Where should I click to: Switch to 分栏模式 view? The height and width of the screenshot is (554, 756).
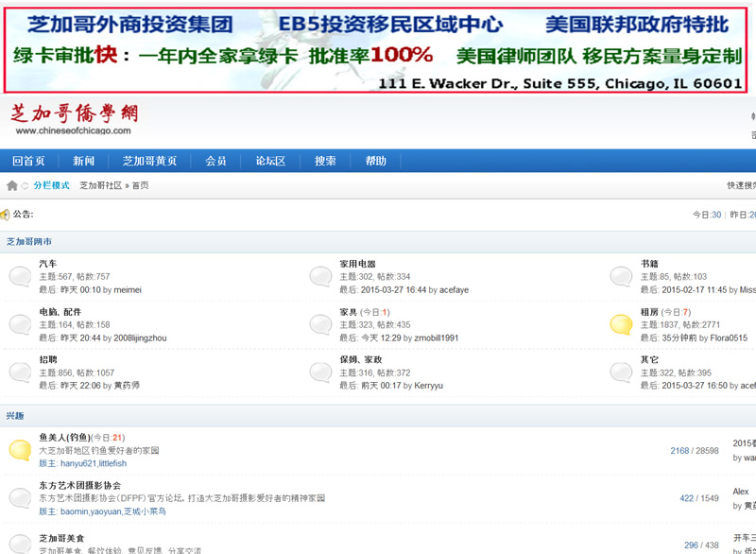(x=52, y=186)
